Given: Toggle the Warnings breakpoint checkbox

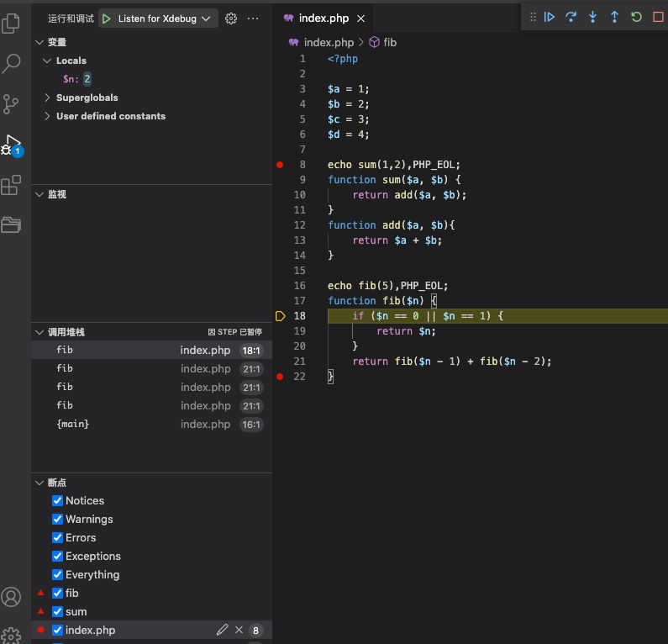Looking at the screenshot, I should pyautogui.click(x=57, y=519).
